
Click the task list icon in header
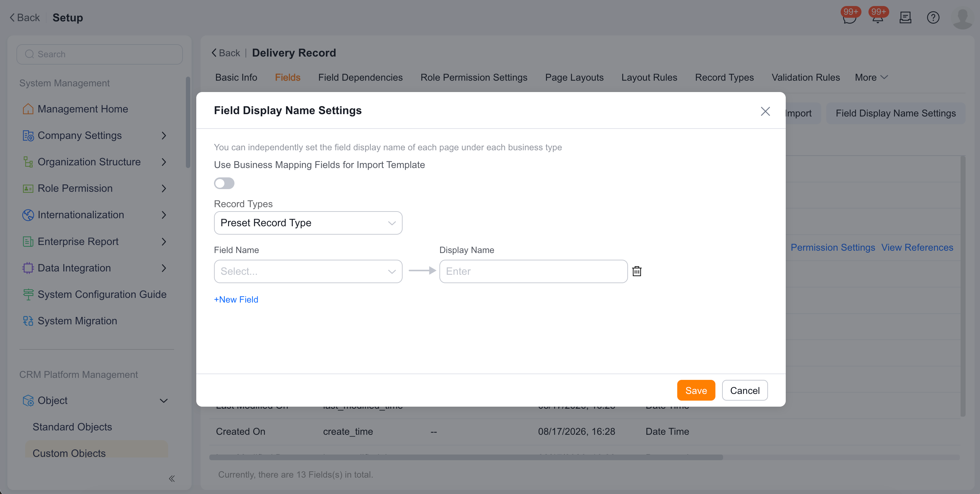click(905, 17)
